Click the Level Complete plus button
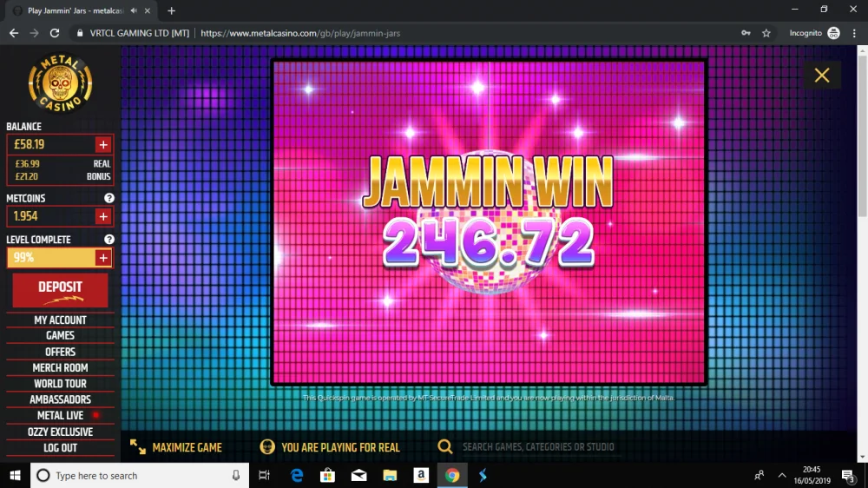The width and height of the screenshot is (868, 488). pyautogui.click(x=103, y=258)
